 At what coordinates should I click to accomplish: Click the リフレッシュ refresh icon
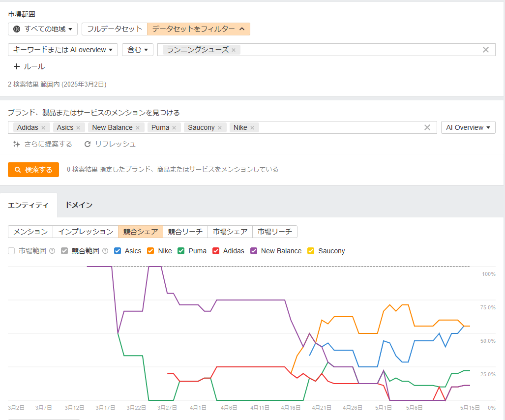(x=88, y=144)
